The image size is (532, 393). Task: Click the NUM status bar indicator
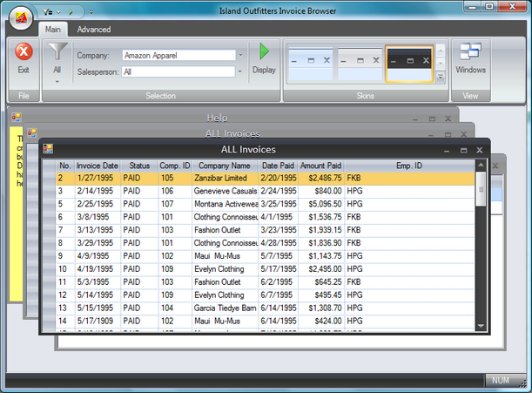coord(501,381)
